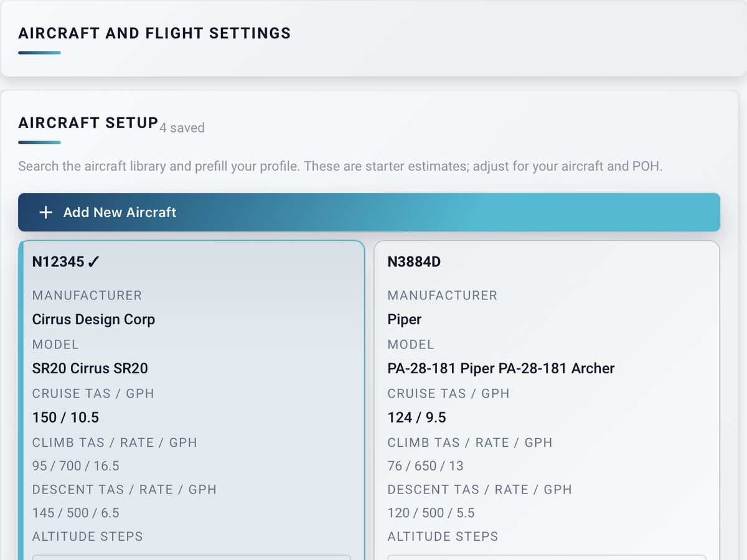
Task: Click the 150 / 10.5 cruise value
Action: pyautogui.click(x=65, y=417)
